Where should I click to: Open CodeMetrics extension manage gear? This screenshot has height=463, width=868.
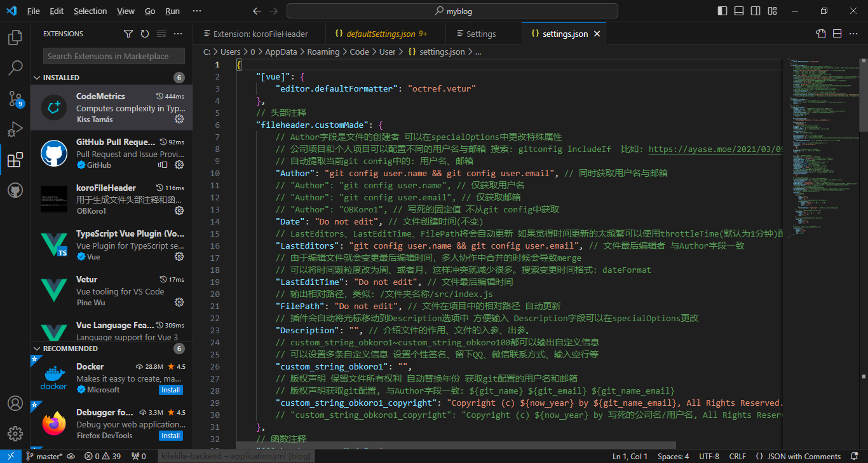coord(179,119)
